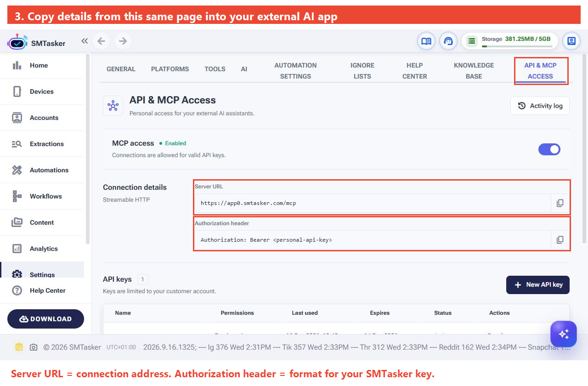Click the green storage database icon
The image size is (588, 386).
(471, 41)
